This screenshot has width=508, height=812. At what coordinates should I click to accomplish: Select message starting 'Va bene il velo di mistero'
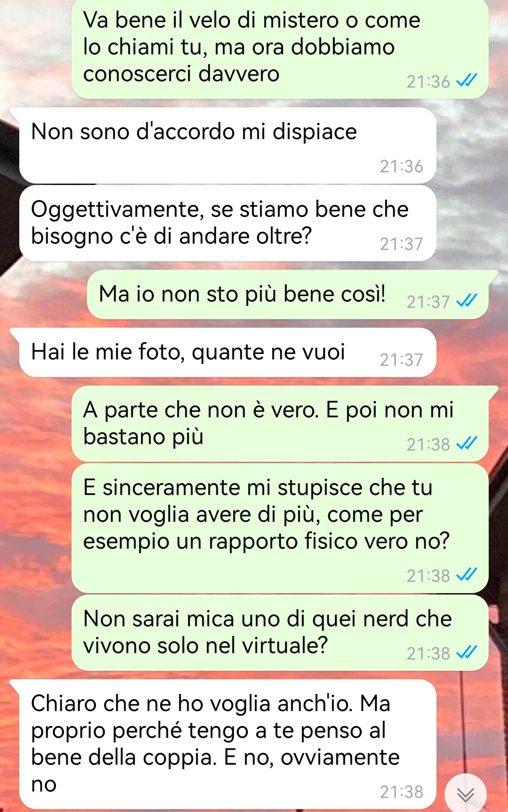280,48
